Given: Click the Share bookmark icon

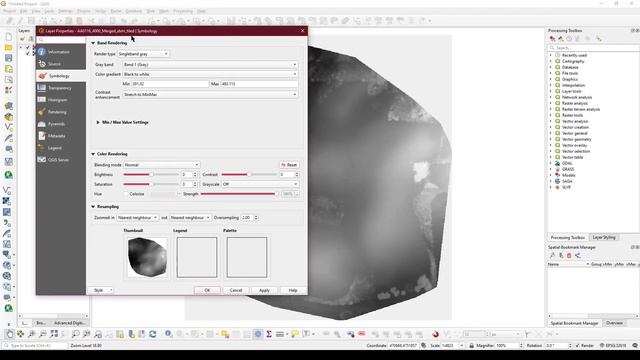Looking at the screenshot, I should tap(578, 256).
